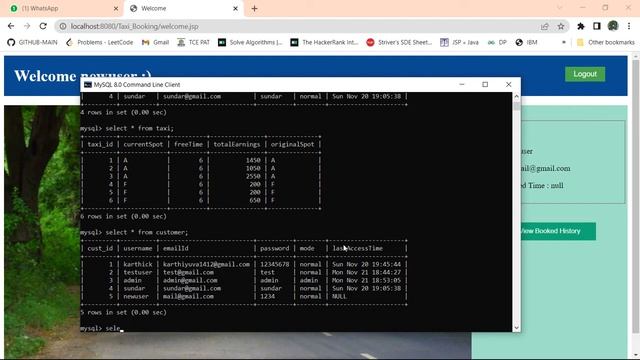Image resolution: width=640 pixels, height=360 pixels.
Task: Click the site info icon in address bar
Action: pyautogui.click(x=62, y=26)
